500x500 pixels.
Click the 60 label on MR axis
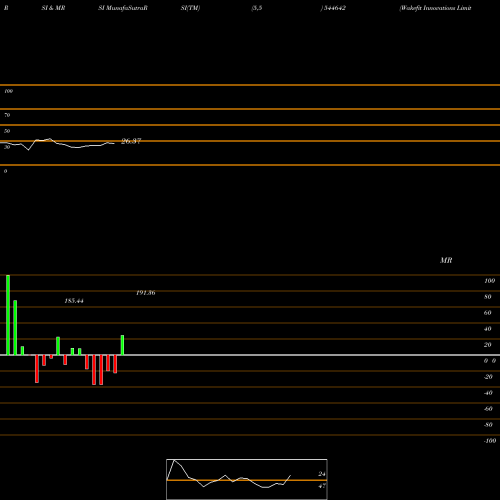(488, 313)
